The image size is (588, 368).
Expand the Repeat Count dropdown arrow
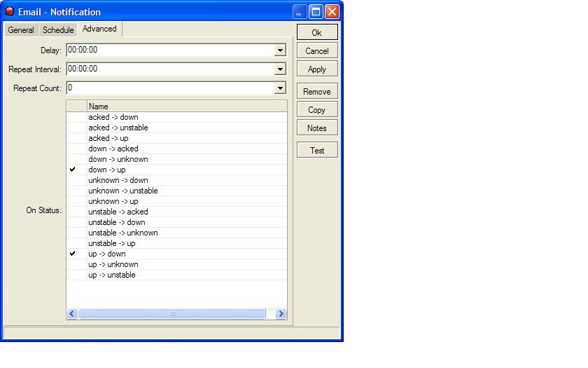point(280,88)
